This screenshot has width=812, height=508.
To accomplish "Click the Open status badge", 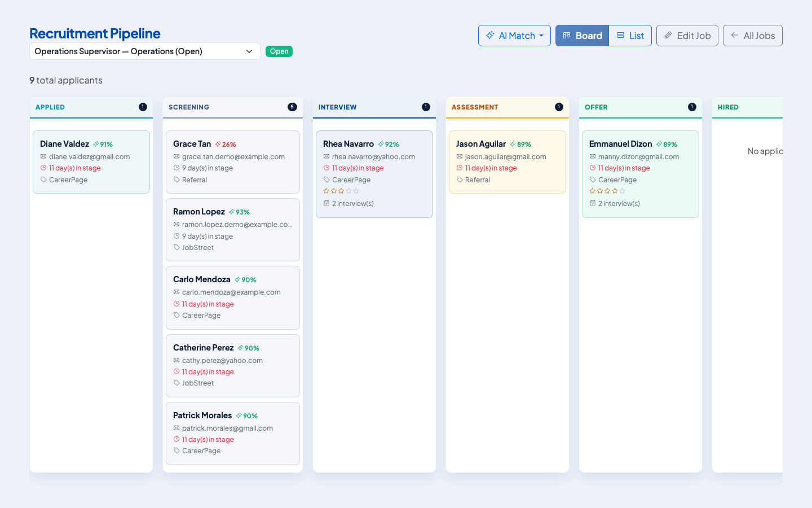I will tap(279, 51).
